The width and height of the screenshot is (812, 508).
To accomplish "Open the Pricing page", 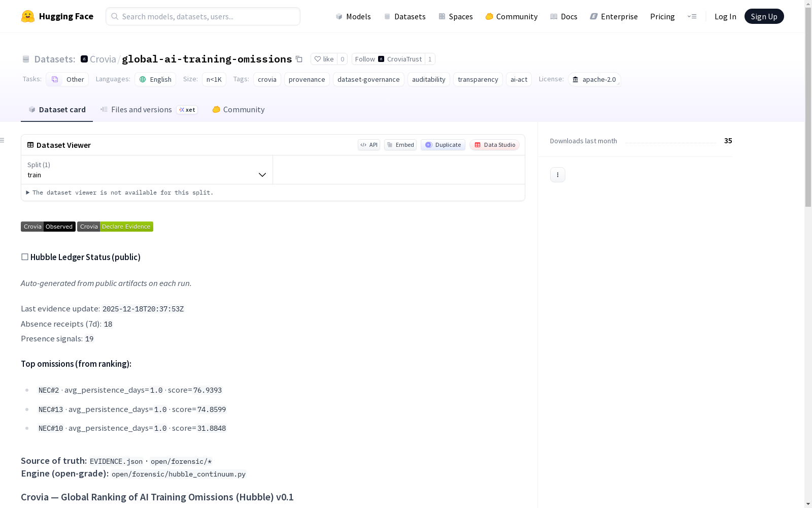I will 662,16.
